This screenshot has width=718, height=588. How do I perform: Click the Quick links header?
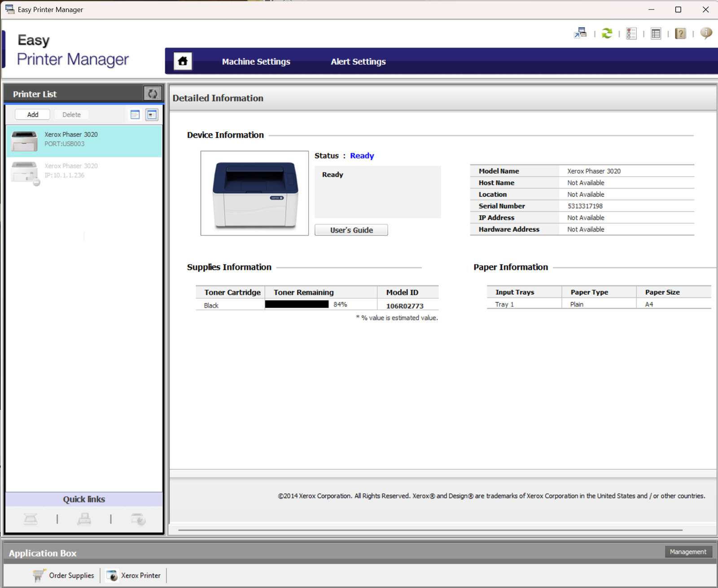(x=84, y=499)
